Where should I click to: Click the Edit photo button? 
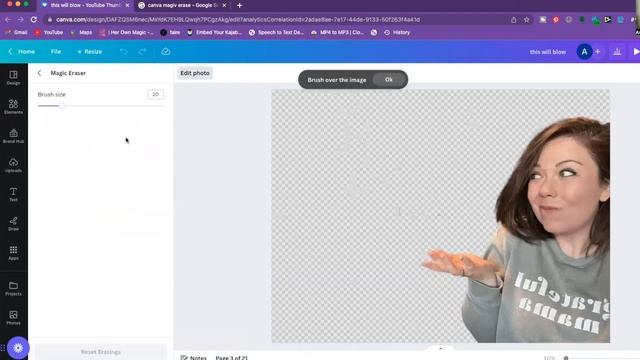pyautogui.click(x=195, y=73)
